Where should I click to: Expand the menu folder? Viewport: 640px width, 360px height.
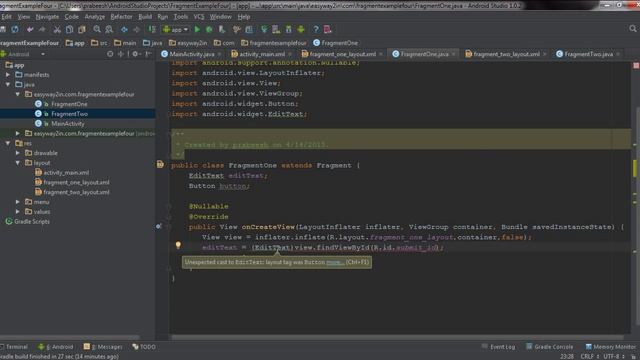(18, 202)
